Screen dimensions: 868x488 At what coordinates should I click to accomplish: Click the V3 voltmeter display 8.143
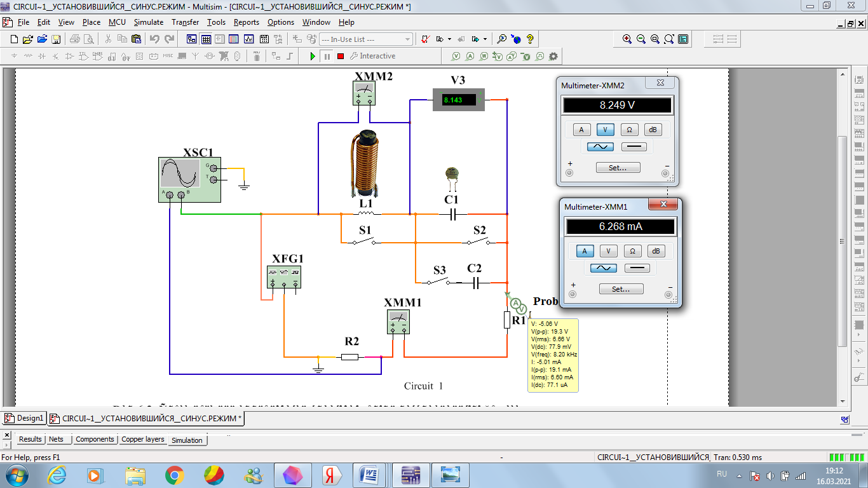click(x=458, y=100)
